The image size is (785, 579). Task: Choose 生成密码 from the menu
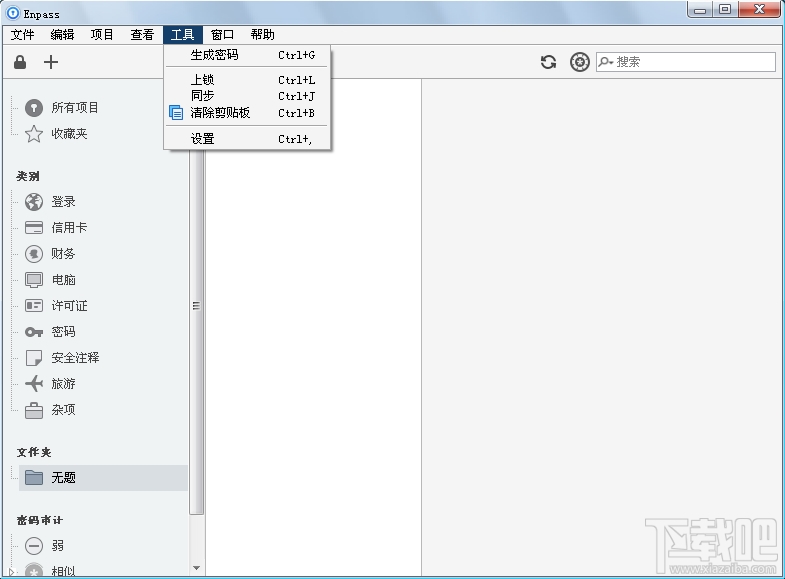pyautogui.click(x=247, y=55)
